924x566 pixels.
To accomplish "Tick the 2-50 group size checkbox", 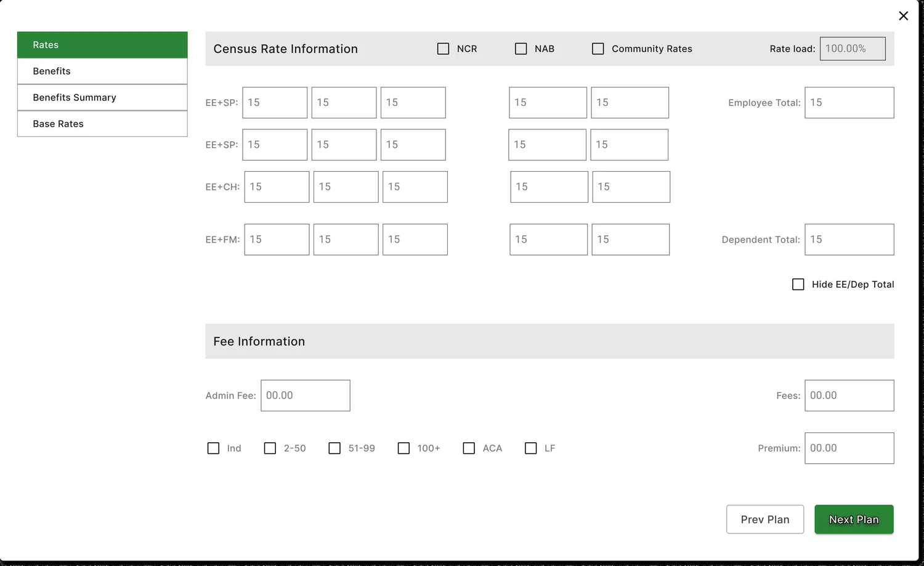I will [270, 448].
